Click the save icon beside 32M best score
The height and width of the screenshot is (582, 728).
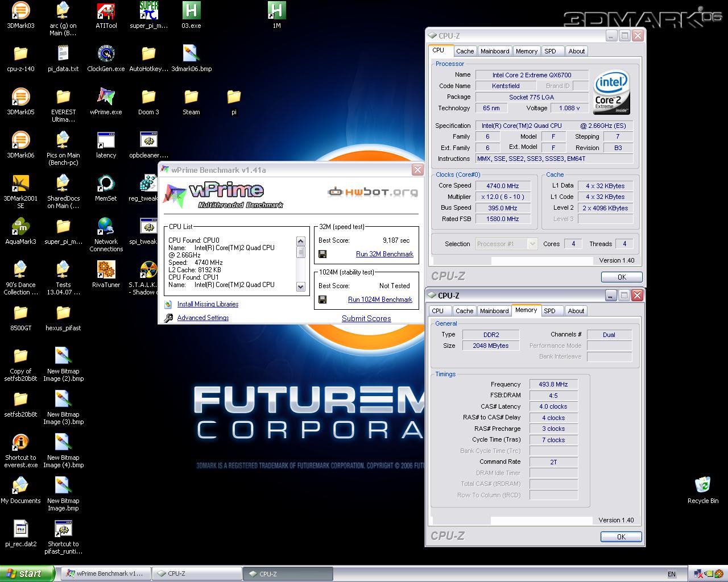(322, 254)
